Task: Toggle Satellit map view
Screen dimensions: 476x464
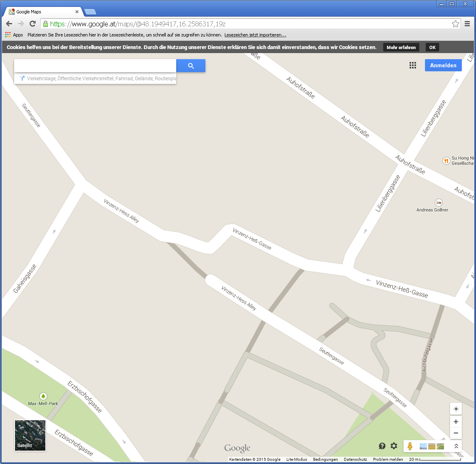Action: [30, 435]
